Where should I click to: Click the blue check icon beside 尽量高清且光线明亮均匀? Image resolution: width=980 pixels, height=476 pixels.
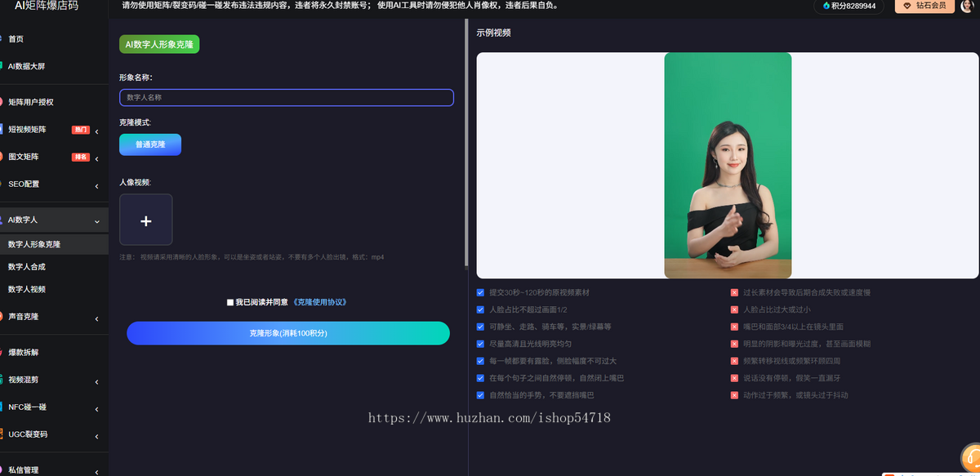click(480, 344)
